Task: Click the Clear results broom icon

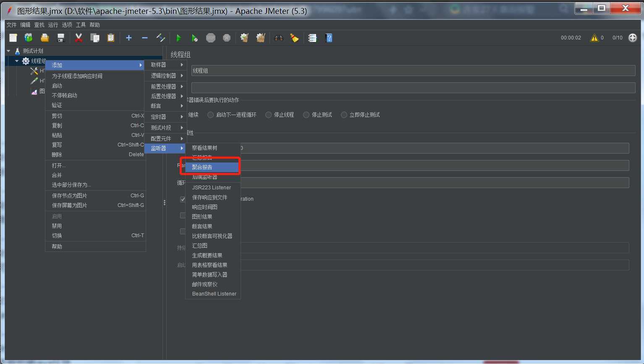Action: point(244,38)
